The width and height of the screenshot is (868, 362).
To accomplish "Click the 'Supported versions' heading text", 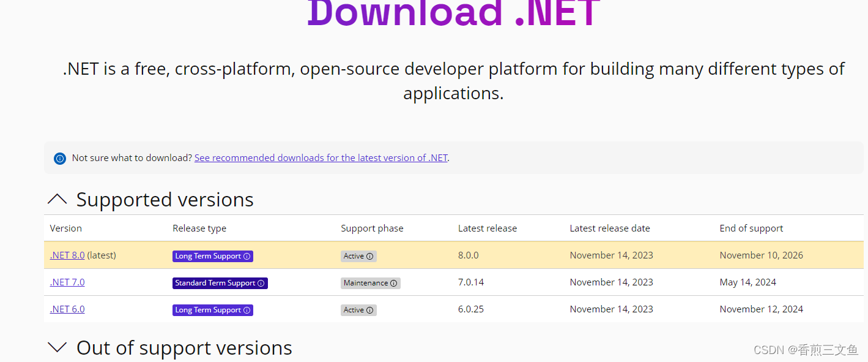I will [x=165, y=200].
